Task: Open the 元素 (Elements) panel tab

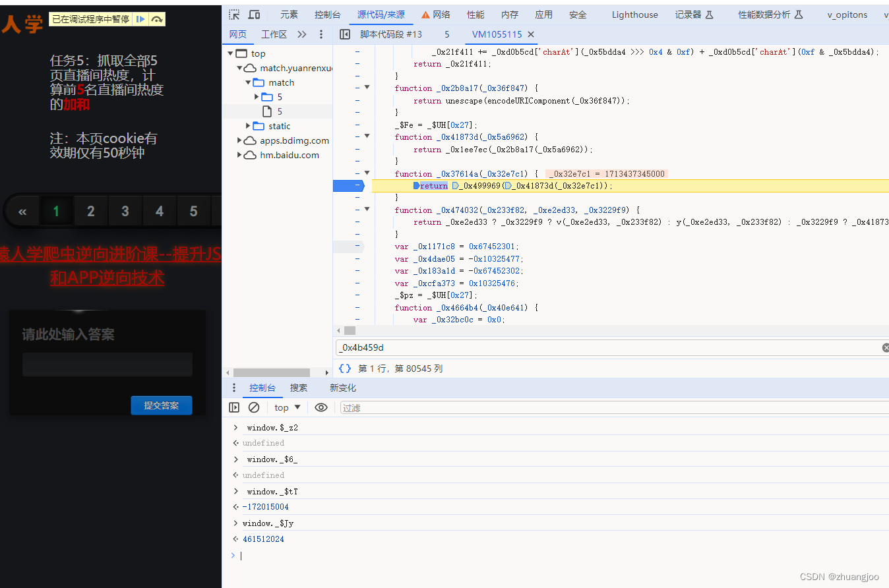Action: click(x=289, y=15)
